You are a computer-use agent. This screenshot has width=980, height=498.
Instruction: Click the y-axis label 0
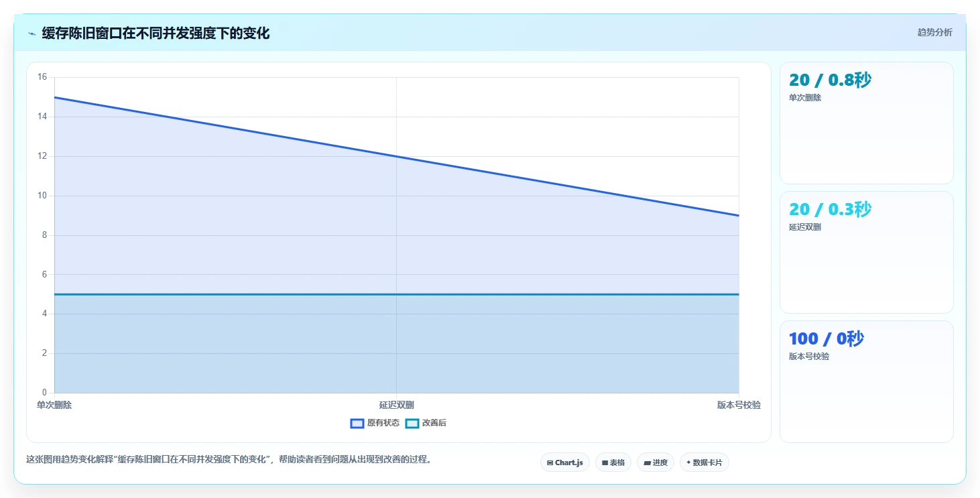tap(44, 393)
